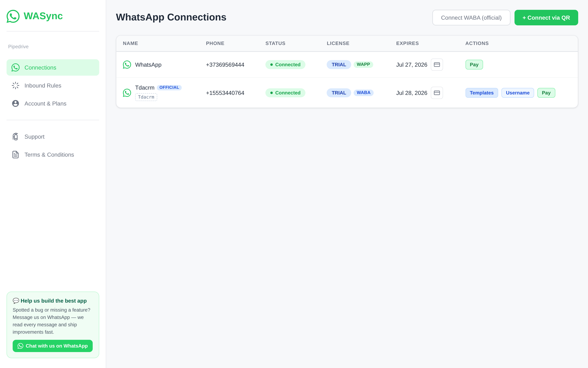The image size is (588, 368).
Task: Click the Pipedrive label in sidebar
Action: [x=18, y=46]
